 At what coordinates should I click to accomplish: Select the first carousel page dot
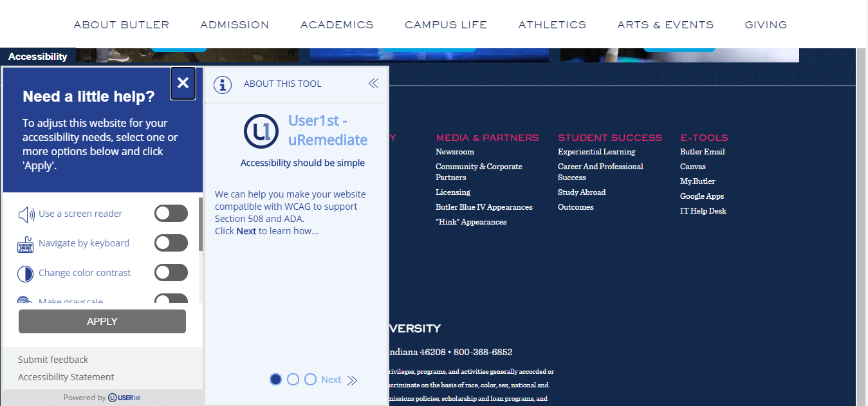275,380
